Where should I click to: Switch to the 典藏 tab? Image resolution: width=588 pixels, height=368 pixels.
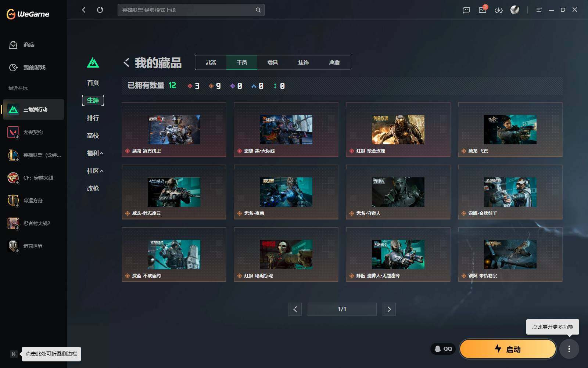click(x=334, y=62)
